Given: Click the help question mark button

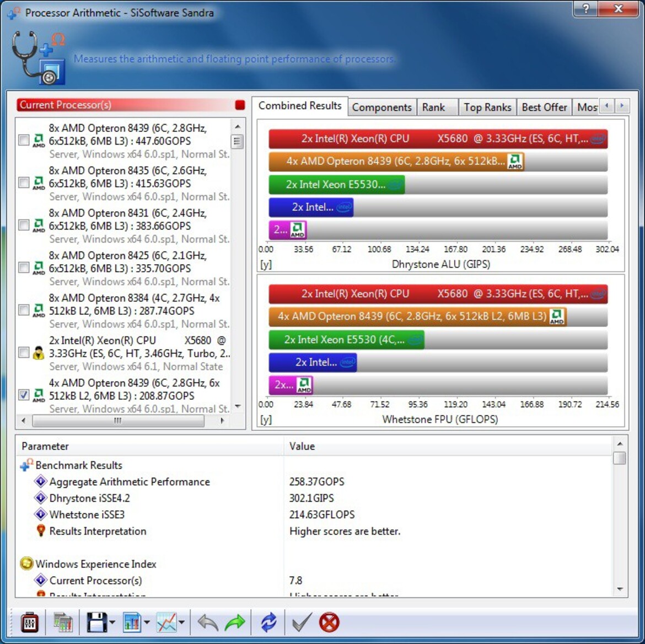Looking at the screenshot, I should [x=586, y=9].
